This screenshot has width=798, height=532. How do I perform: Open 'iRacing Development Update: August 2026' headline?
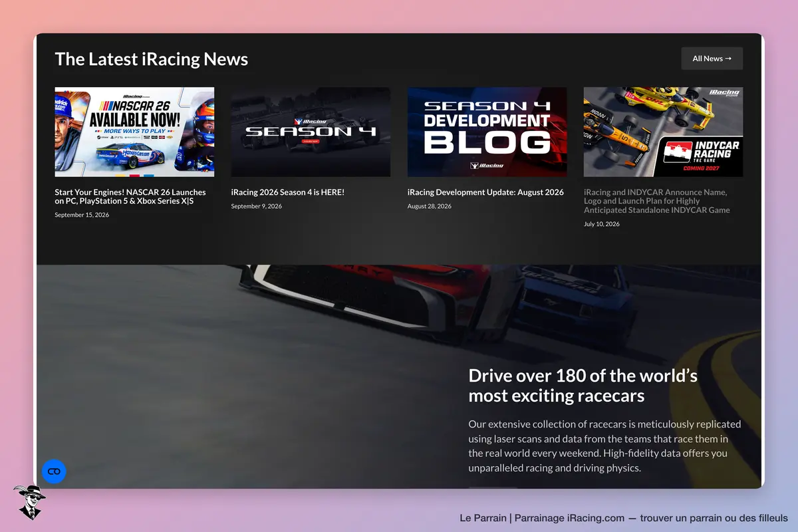point(485,192)
